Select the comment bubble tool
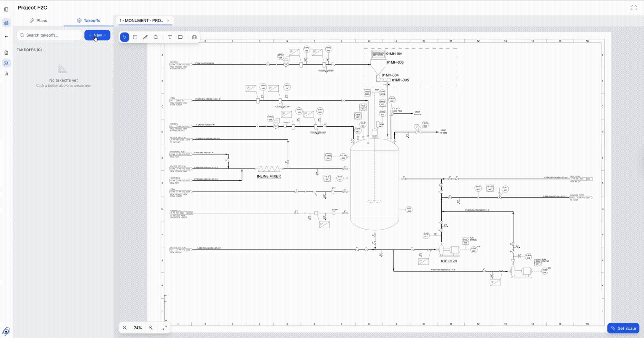 click(x=180, y=37)
